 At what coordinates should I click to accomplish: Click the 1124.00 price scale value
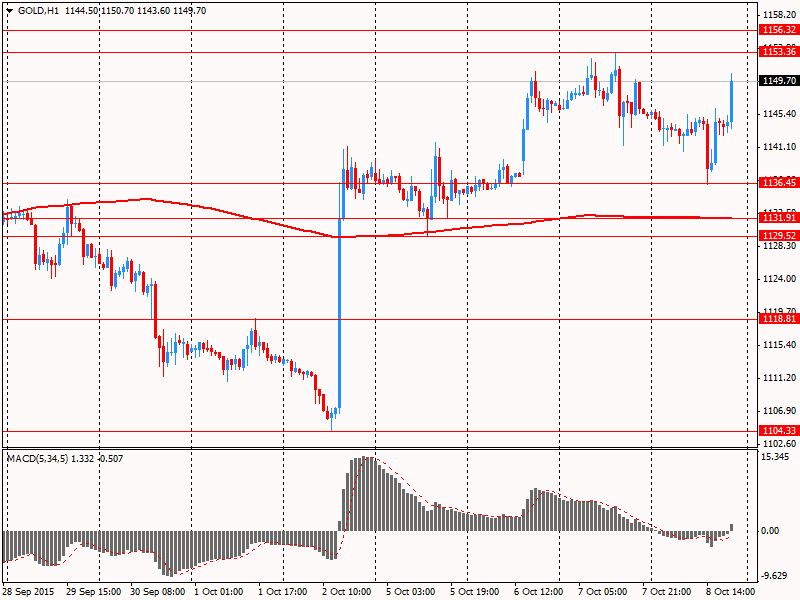[x=780, y=279]
